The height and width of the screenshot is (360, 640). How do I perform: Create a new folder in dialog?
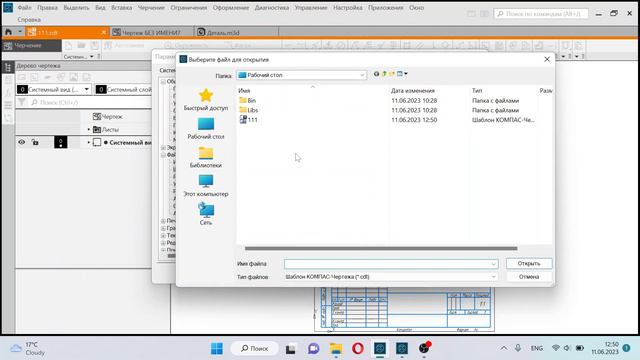tap(392, 74)
